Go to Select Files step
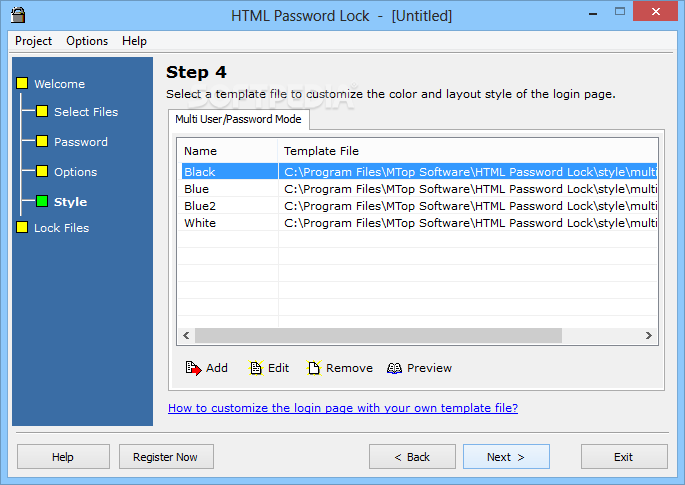Screen dimensions: 685x485 [86, 112]
